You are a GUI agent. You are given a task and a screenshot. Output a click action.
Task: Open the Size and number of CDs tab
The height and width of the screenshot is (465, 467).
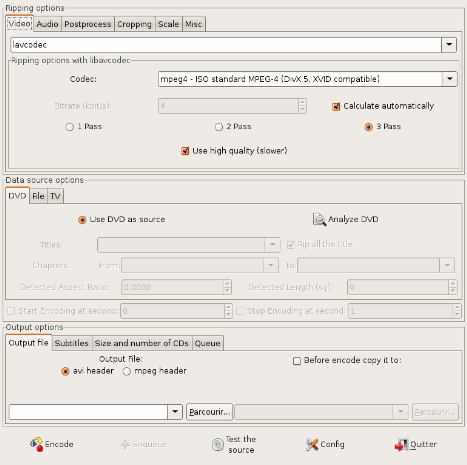pyautogui.click(x=142, y=343)
